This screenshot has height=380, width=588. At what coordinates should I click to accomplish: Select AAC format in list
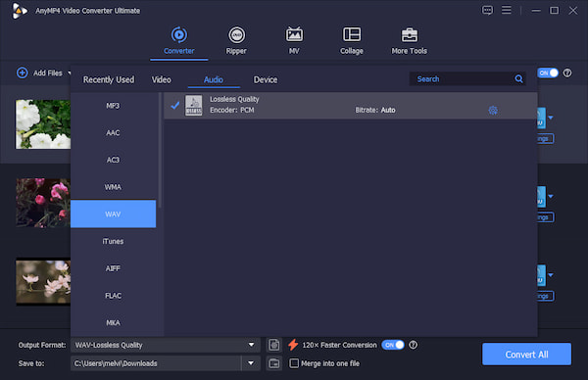[114, 132]
